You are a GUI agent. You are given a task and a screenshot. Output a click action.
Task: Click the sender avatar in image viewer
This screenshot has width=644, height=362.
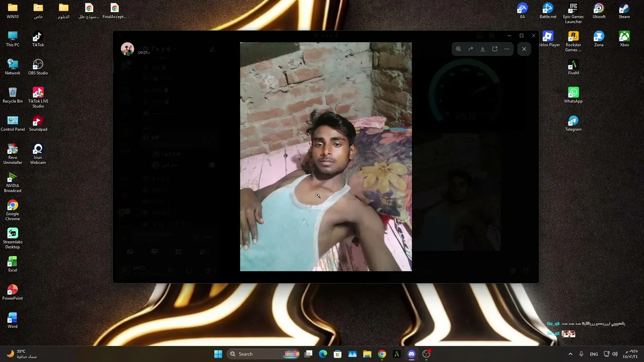(127, 49)
